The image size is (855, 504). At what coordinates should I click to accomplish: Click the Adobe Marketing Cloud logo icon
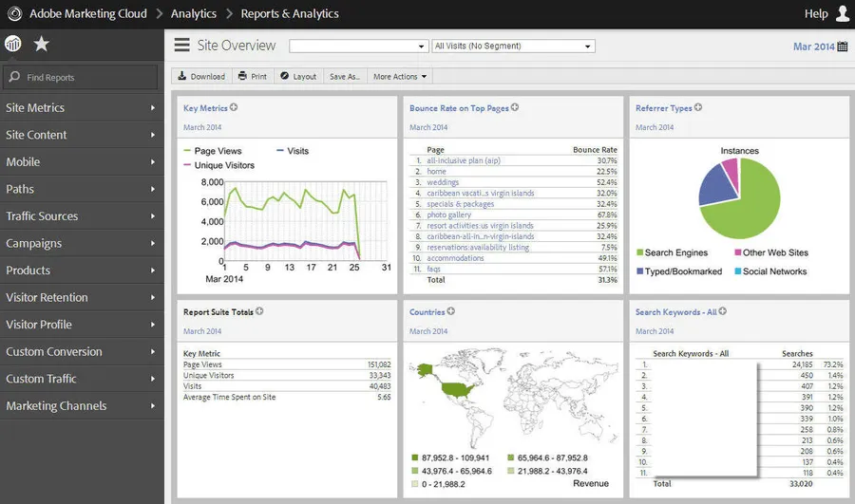14,13
